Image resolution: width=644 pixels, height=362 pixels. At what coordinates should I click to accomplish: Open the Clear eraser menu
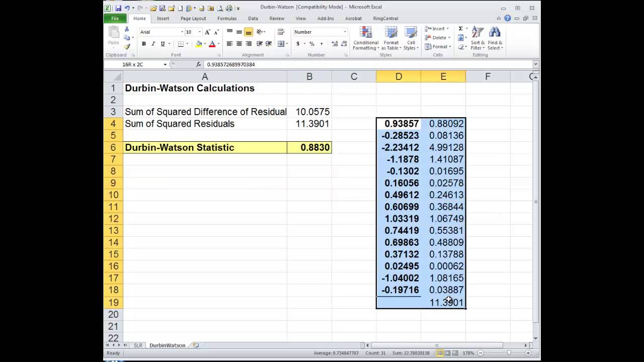click(462, 47)
